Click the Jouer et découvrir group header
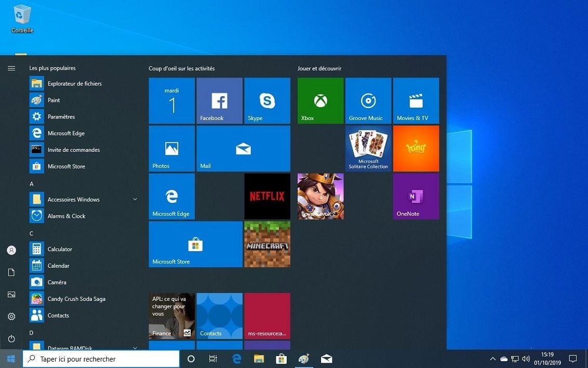This screenshot has height=368, width=588. (x=319, y=68)
